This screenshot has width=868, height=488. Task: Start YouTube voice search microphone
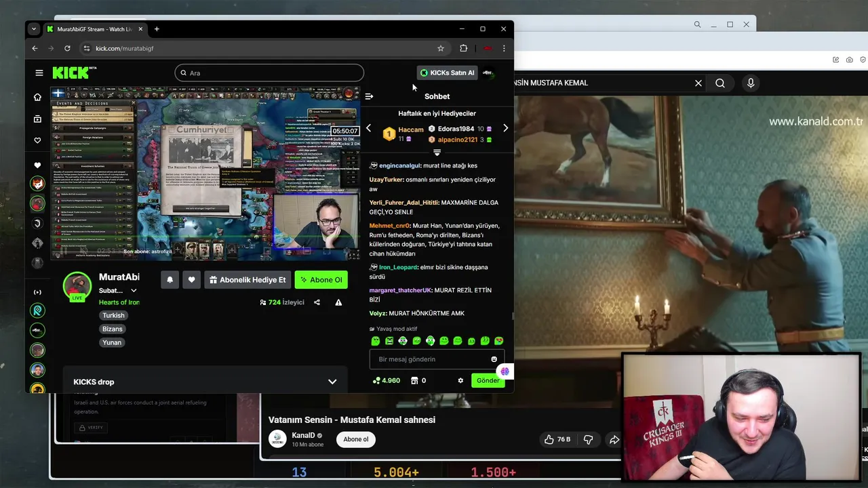[751, 83]
